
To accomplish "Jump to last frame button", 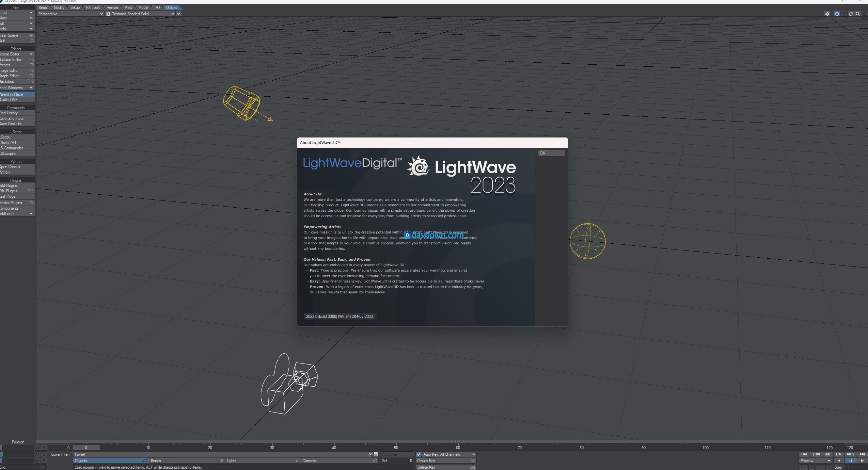I will pos(862,454).
